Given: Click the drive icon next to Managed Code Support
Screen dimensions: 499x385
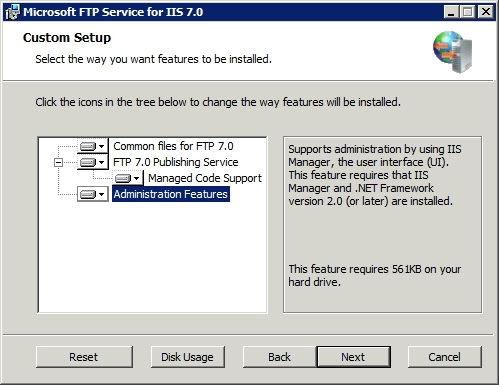Looking at the screenshot, I should click(x=123, y=178).
